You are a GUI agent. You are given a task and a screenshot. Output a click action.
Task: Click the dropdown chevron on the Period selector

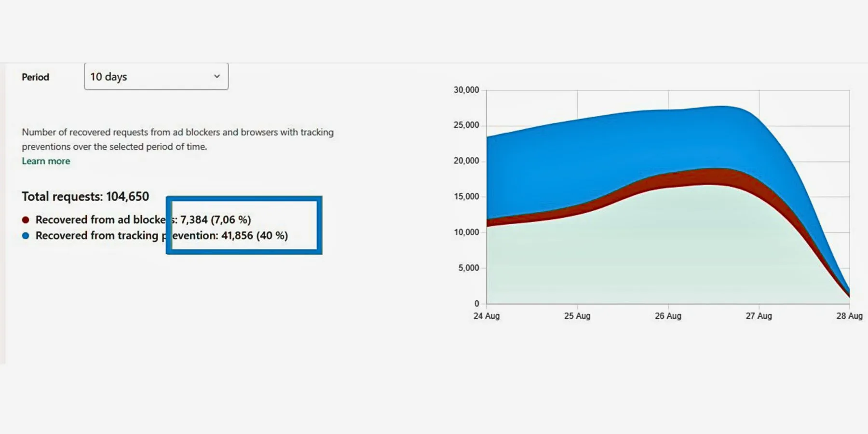pyautogui.click(x=217, y=76)
